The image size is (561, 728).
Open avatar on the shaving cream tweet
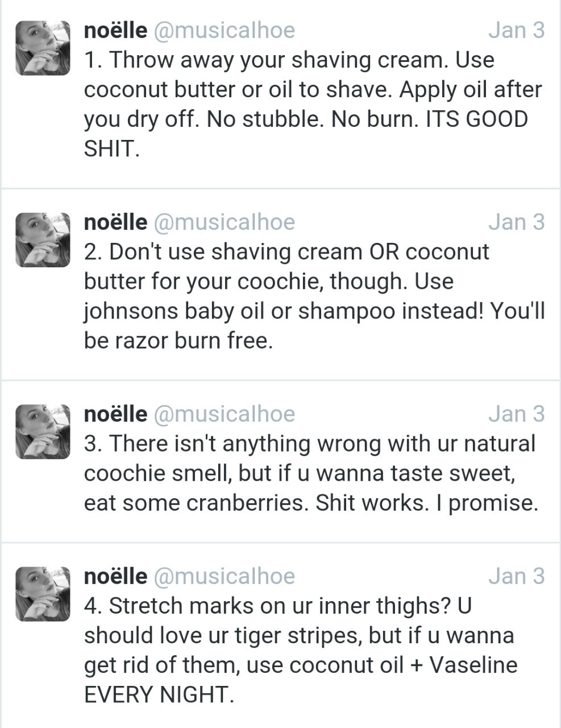point(43,48)
